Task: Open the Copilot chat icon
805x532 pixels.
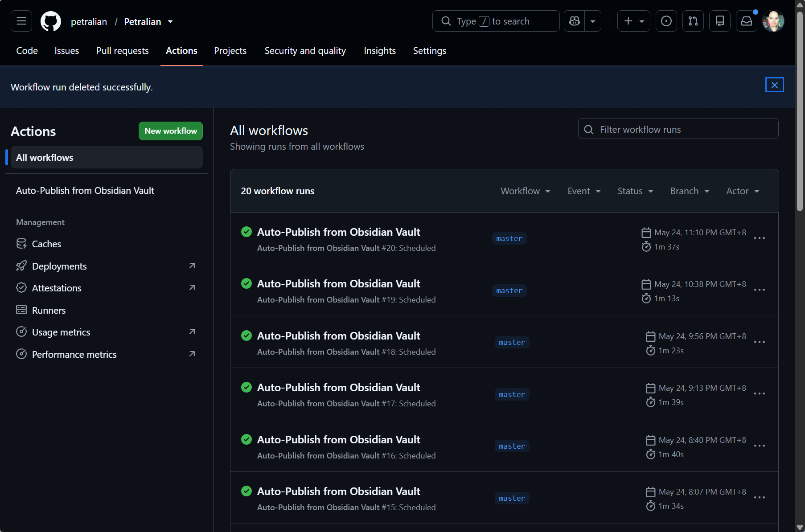Action: (x=575, y=21)
